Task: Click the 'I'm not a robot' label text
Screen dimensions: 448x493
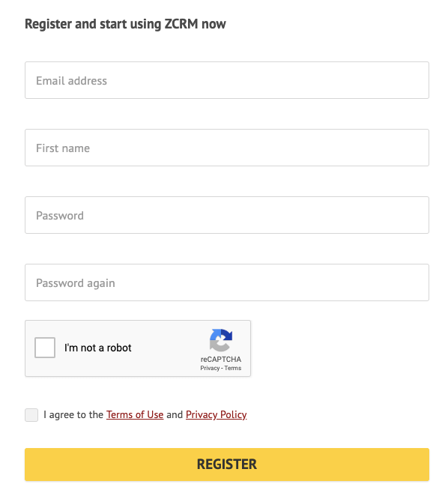Action: 98,348
